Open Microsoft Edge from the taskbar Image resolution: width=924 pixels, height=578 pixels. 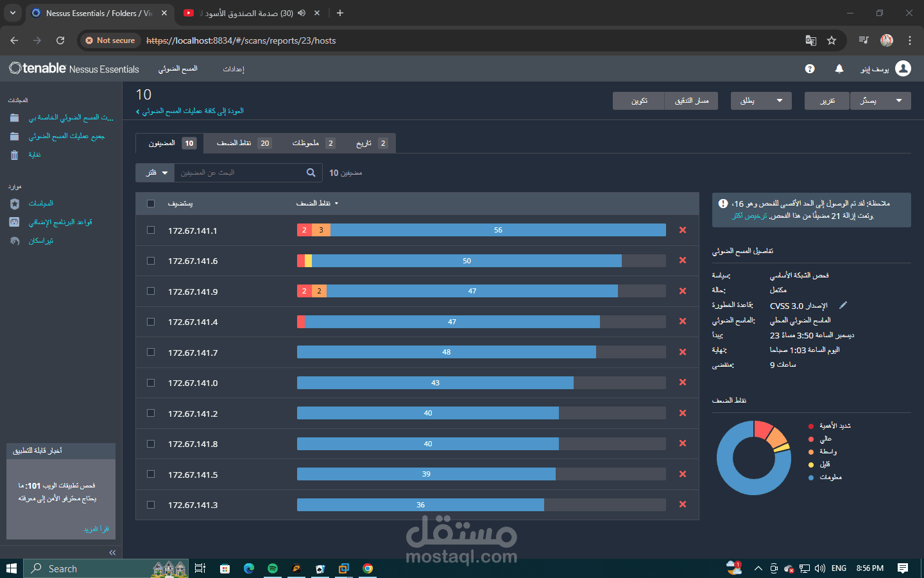249,568
